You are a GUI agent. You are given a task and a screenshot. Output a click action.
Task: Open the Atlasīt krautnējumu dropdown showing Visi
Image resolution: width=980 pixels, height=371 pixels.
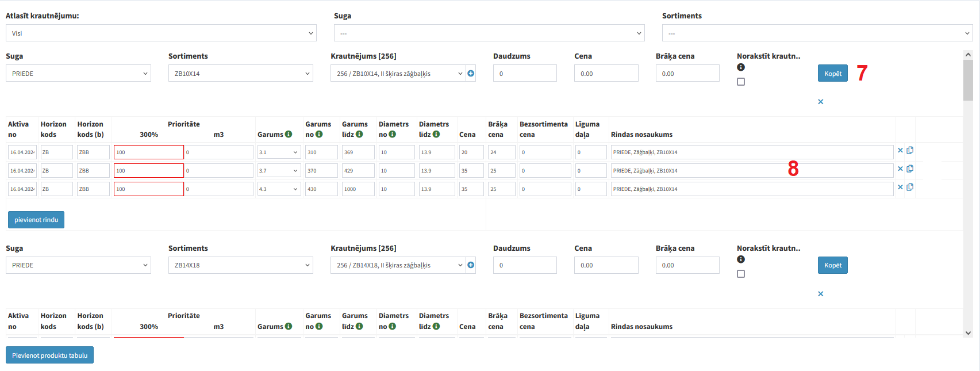[161, 33]
